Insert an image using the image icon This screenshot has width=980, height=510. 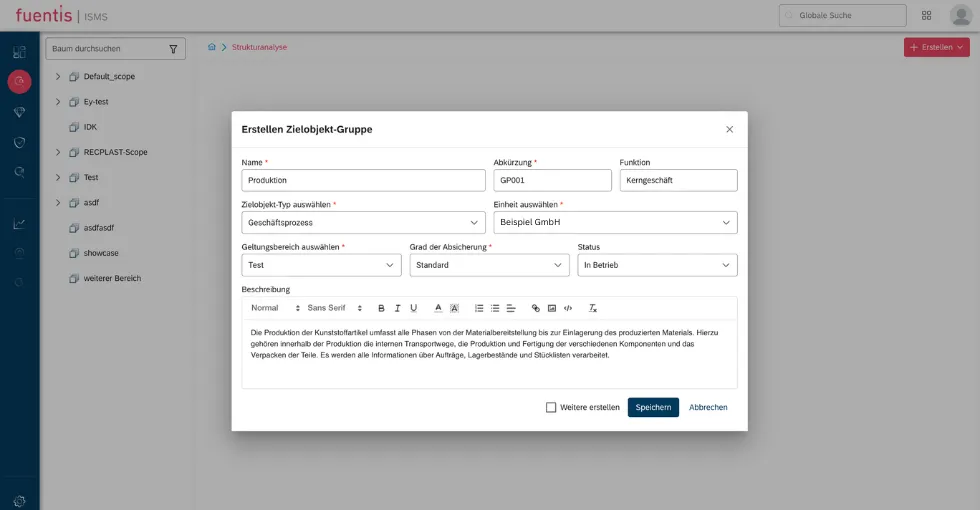(552, 308)
